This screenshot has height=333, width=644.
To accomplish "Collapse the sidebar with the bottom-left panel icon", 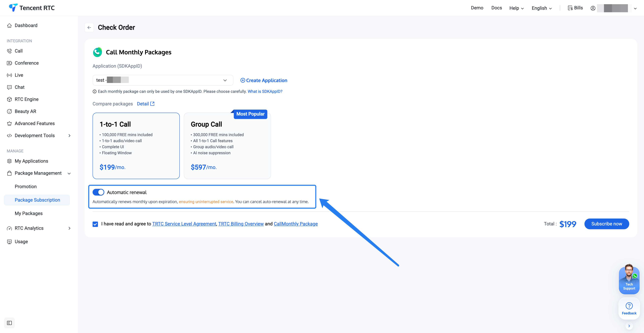I will coord(10,323).
